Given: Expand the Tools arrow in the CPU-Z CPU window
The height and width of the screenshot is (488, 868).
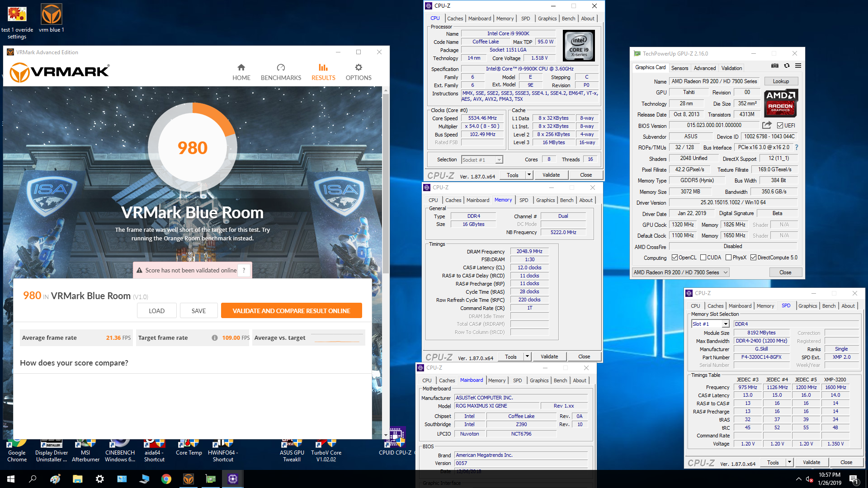Looking at the screenshot, I should click(x=529, y=175).
